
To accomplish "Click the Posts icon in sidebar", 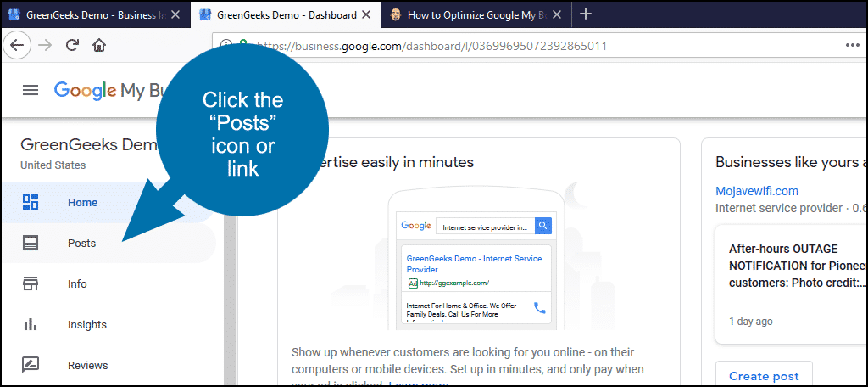I will [x=30, y=243].
